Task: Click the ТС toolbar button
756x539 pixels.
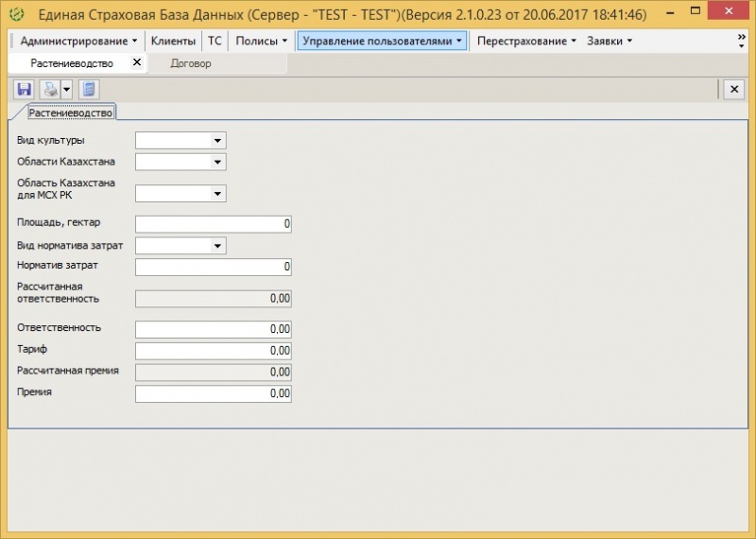Action: click(x=215, y=42)
